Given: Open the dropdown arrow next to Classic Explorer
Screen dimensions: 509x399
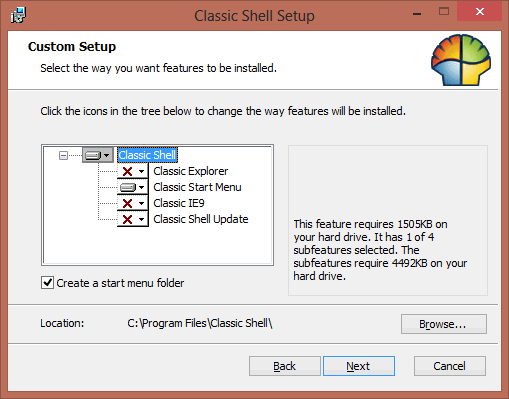Looking at the screenshot, I should tap(142, 172).
